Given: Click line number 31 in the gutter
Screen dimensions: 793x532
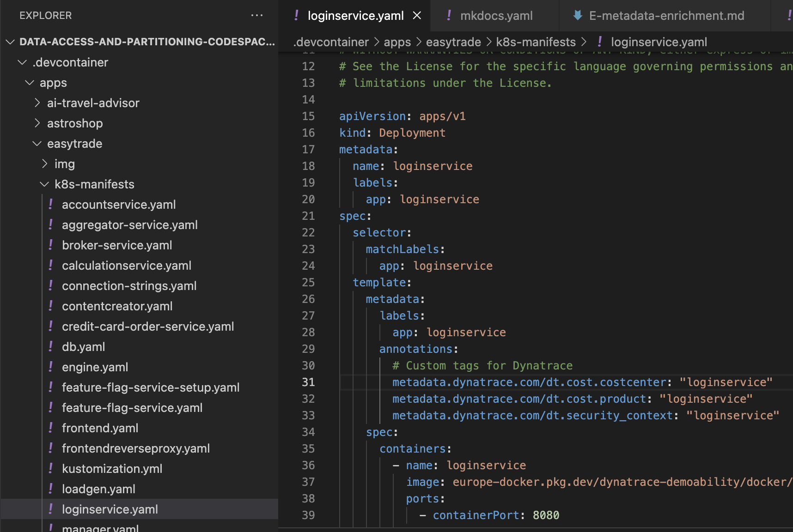Looking at the screenshot, I should 308,382.
